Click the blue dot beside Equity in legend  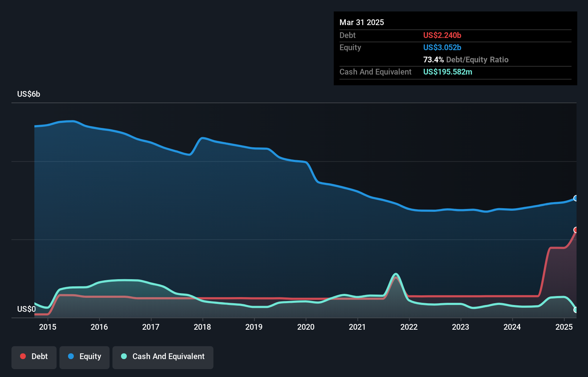71,356
